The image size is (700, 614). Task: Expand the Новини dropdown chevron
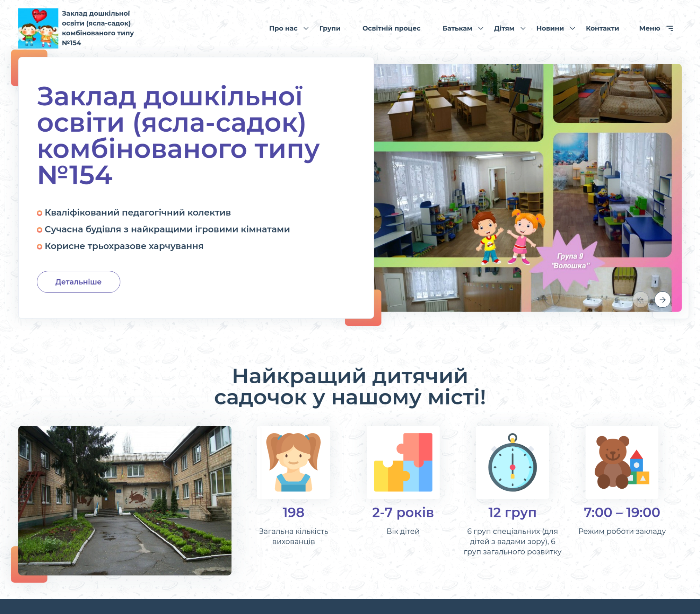point(573,28)
